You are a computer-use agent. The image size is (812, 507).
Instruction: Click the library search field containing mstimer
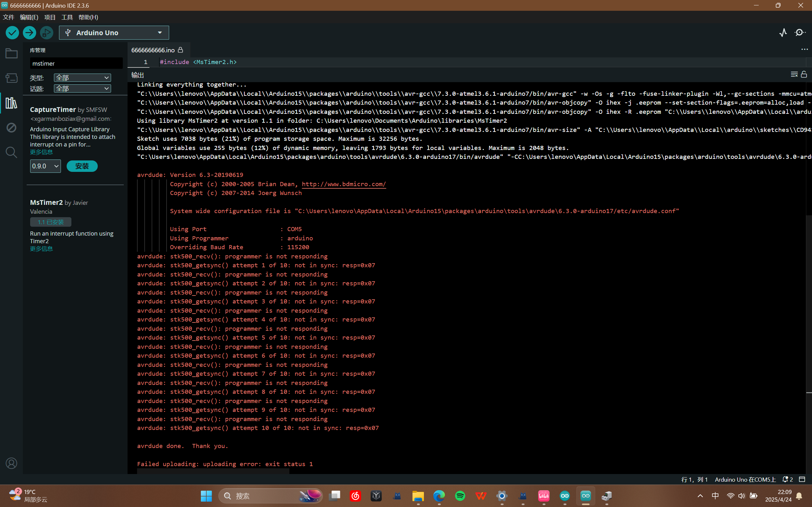pos(76,63)
